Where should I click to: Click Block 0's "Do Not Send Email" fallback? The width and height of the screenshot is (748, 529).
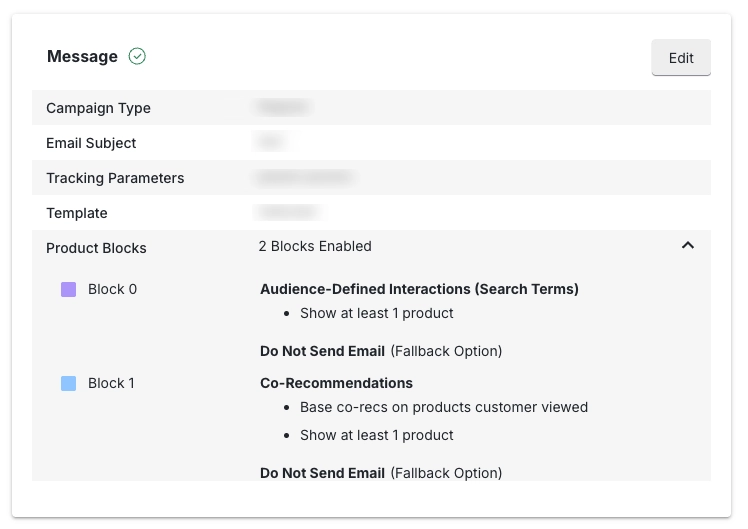coord(322,351)
